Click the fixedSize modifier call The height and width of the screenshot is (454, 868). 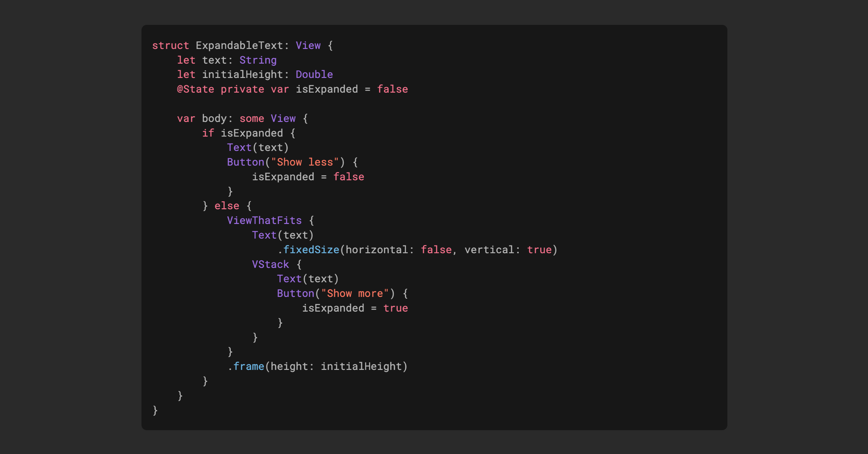pos(310,249)
